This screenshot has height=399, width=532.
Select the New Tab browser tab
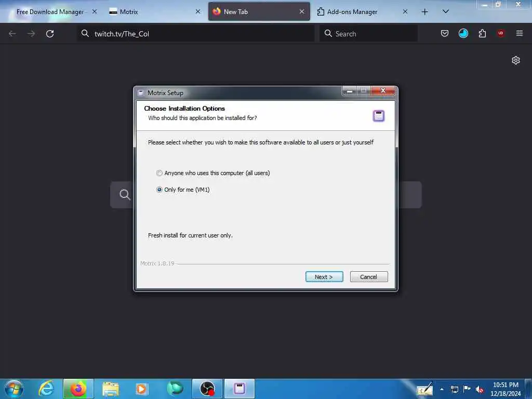[x=259, y=12]
